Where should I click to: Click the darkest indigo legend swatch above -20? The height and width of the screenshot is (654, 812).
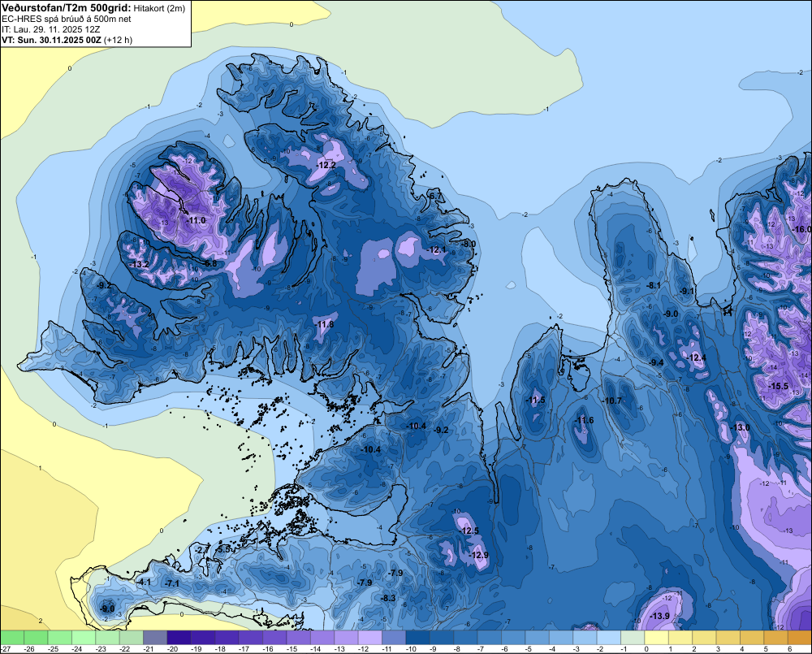coord(179,638)
